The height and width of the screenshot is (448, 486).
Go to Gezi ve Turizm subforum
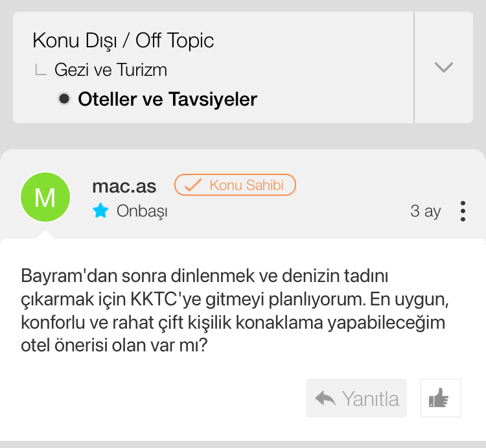point(111,70)
